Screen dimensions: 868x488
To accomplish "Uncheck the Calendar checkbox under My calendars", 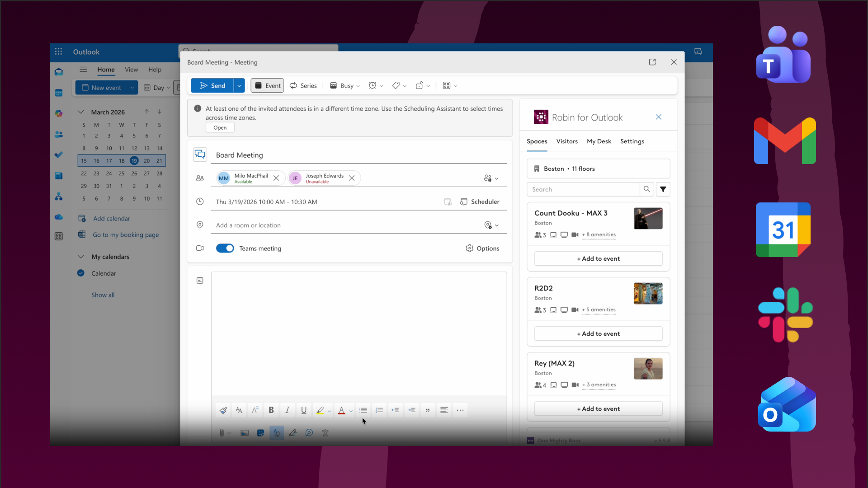I will pyautogui.click(x=81, y=273).
